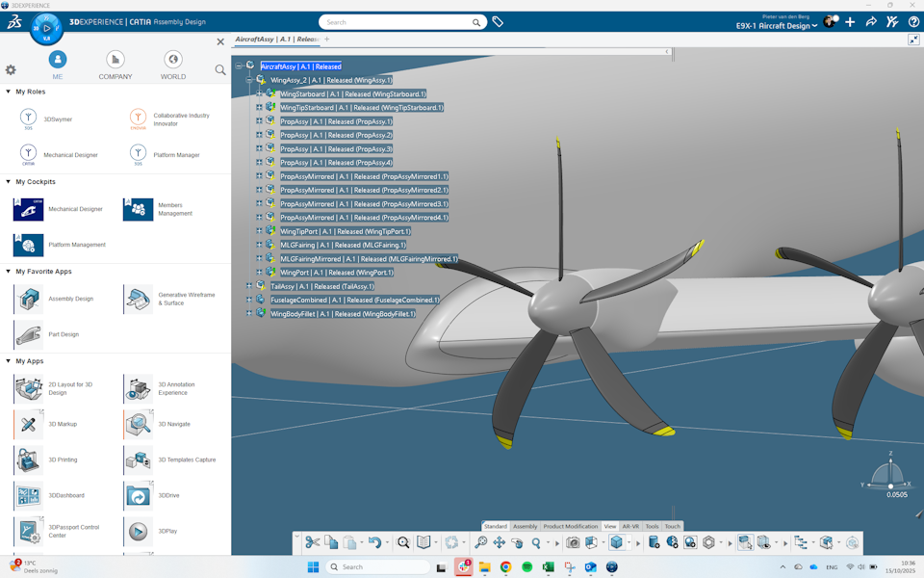Click the camera capture icon in the toolbar

point(574,542)
